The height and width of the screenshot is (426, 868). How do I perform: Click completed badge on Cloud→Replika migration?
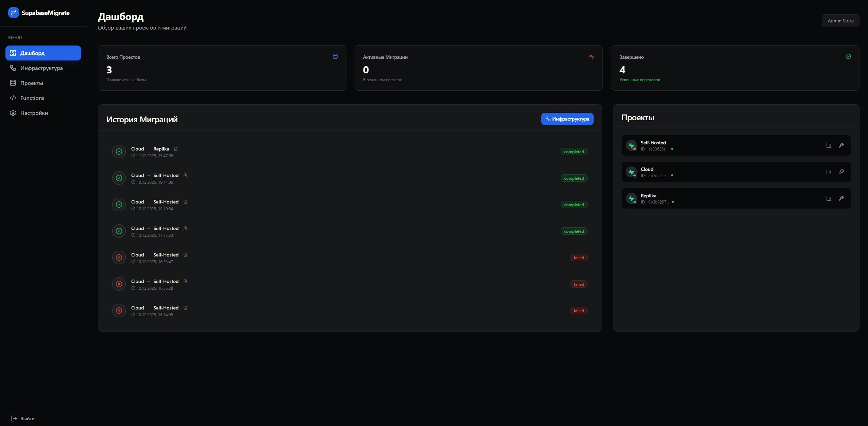coord(574,152)
